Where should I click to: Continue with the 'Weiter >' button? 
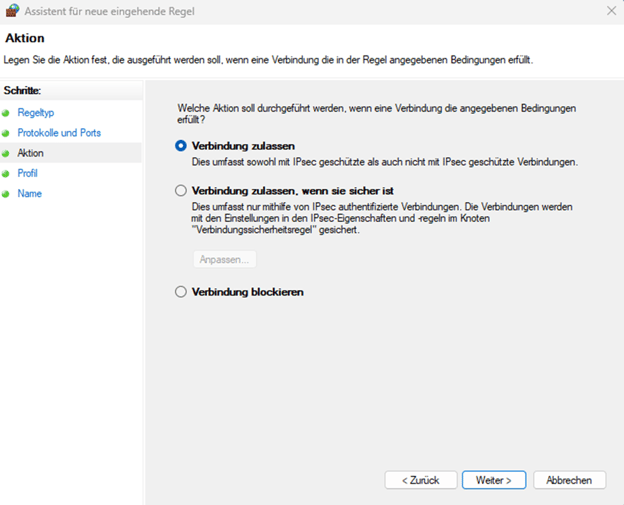point(494,480)
